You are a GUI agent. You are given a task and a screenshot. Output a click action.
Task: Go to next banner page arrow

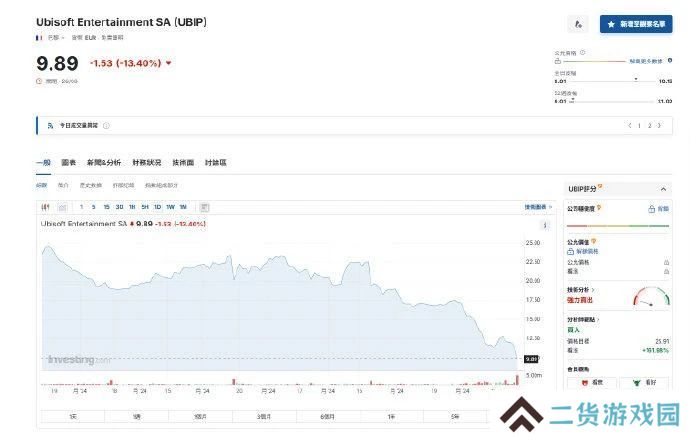click(659, 126)
